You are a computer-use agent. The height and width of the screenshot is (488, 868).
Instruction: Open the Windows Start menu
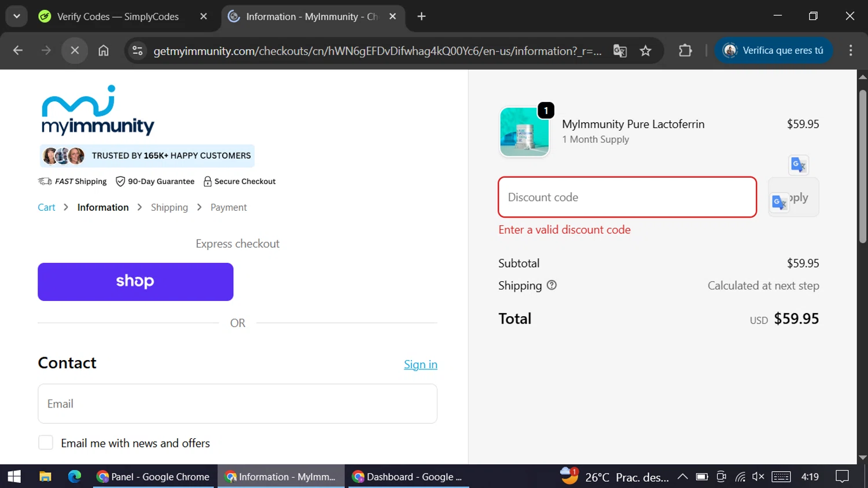[x=14, y=476]
